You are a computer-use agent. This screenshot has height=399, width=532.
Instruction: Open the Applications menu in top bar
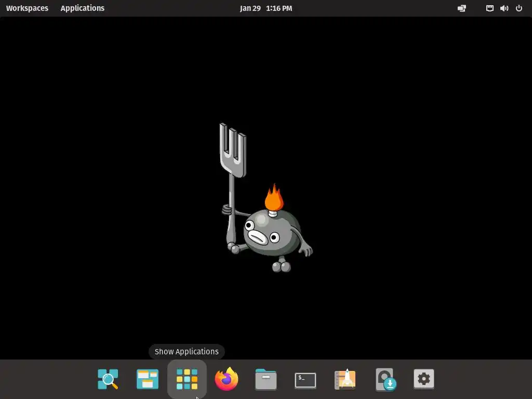point(83,8)
